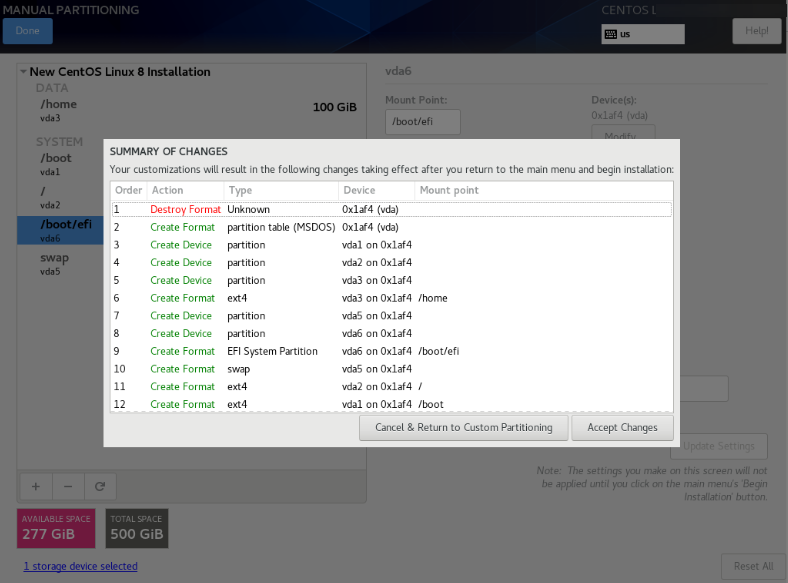This screenshot has width=788, height=583.
Task: Open the 1 storage device selected link
Action: (x=80, y=566)
